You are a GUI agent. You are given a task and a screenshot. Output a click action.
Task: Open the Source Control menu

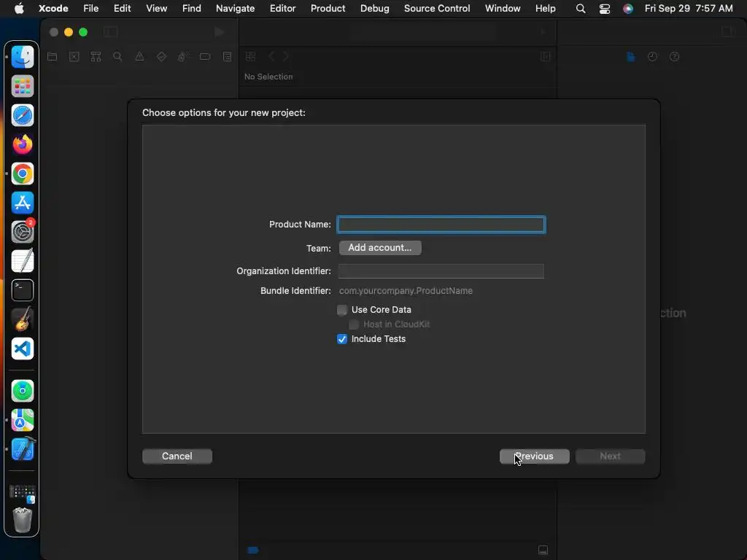(437, 9)
